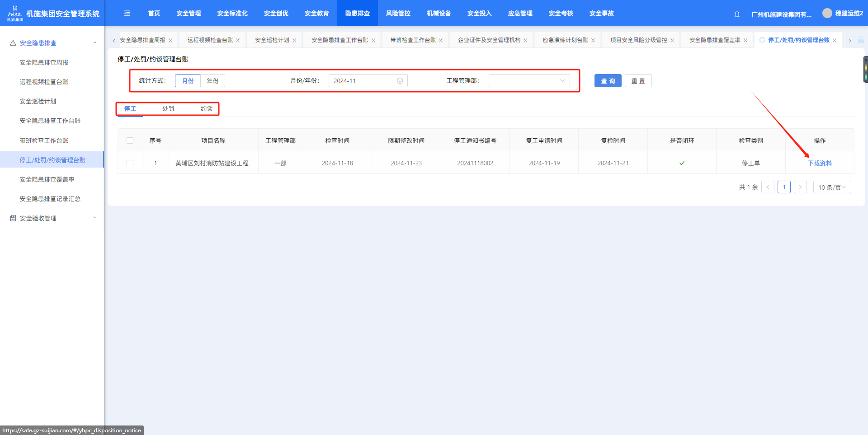
Task: Click the 查询 button
Action: coord(608,81)
